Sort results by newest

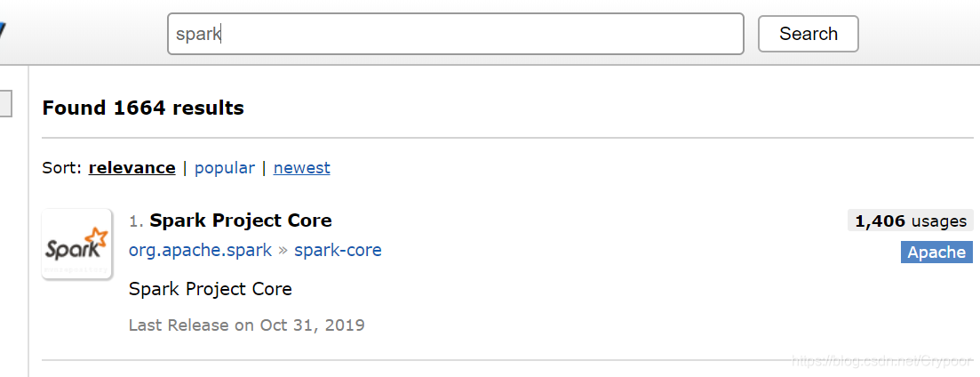point(301,168)
